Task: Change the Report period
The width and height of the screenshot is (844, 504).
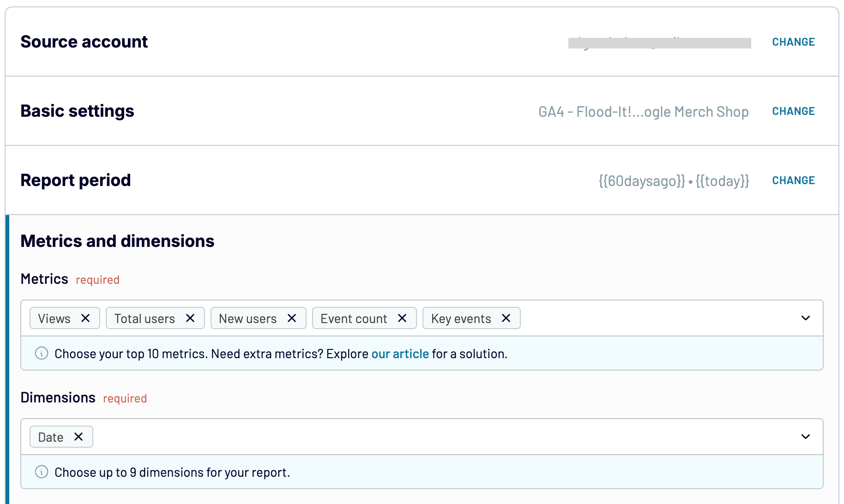Action: (793, 180)
